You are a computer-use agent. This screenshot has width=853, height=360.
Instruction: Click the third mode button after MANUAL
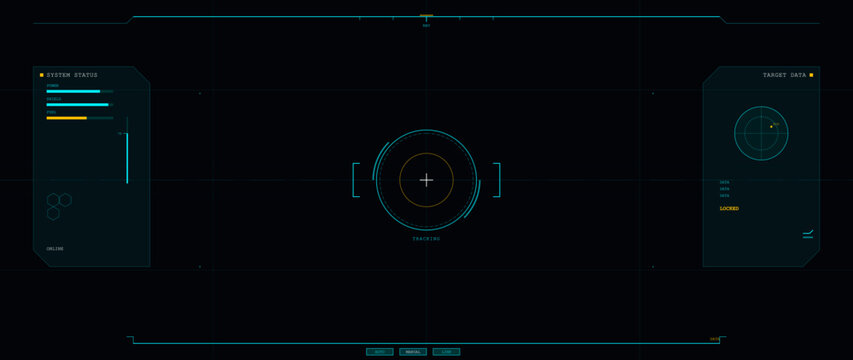click(x=446, y=352)
